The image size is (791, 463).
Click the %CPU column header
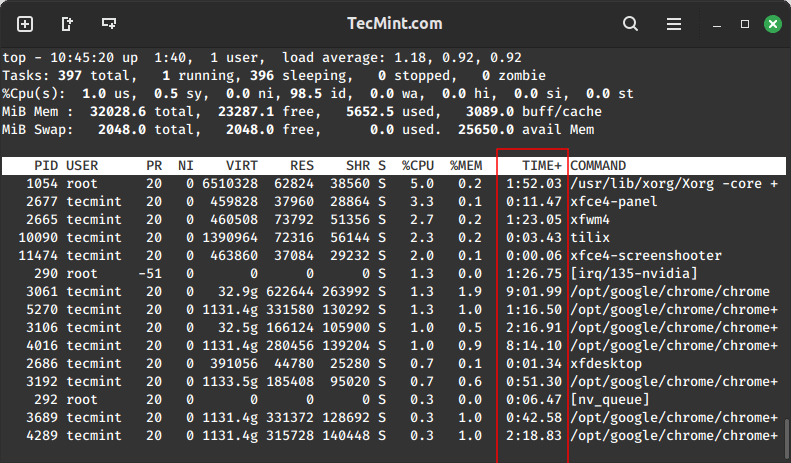click(415, 165)
